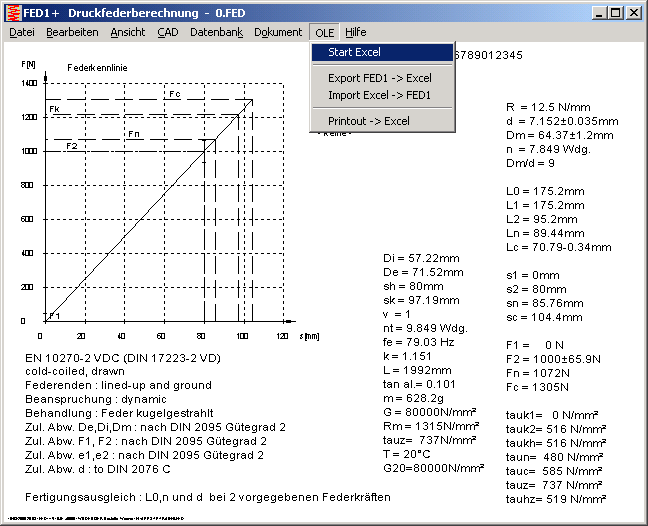Open the CAD menu
The image size is (648, 526).
168,32
